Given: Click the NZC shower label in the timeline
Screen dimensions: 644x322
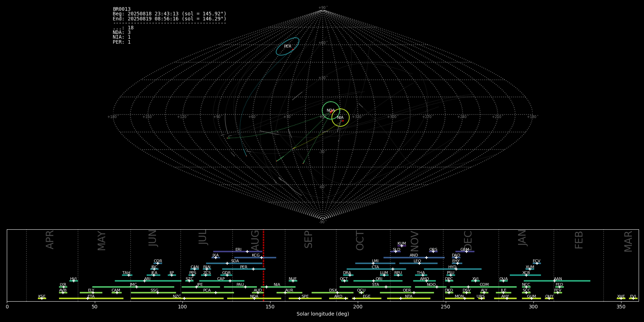Looking at the screenshot, I should coord(177,297).
